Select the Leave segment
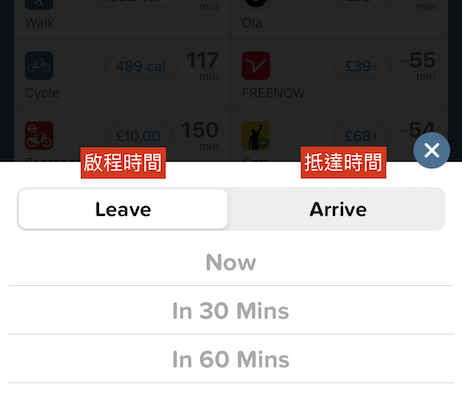462x400 pixels. tap(123, 209)
